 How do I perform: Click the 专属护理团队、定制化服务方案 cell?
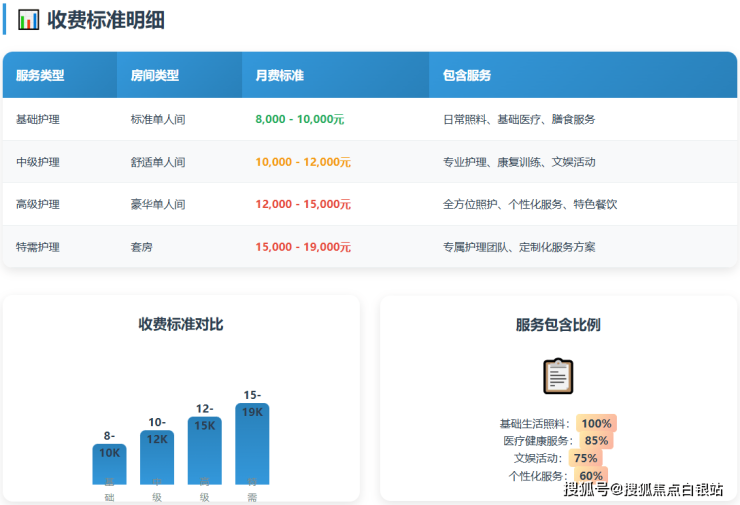pyautogui.click(x=519, y=247)
